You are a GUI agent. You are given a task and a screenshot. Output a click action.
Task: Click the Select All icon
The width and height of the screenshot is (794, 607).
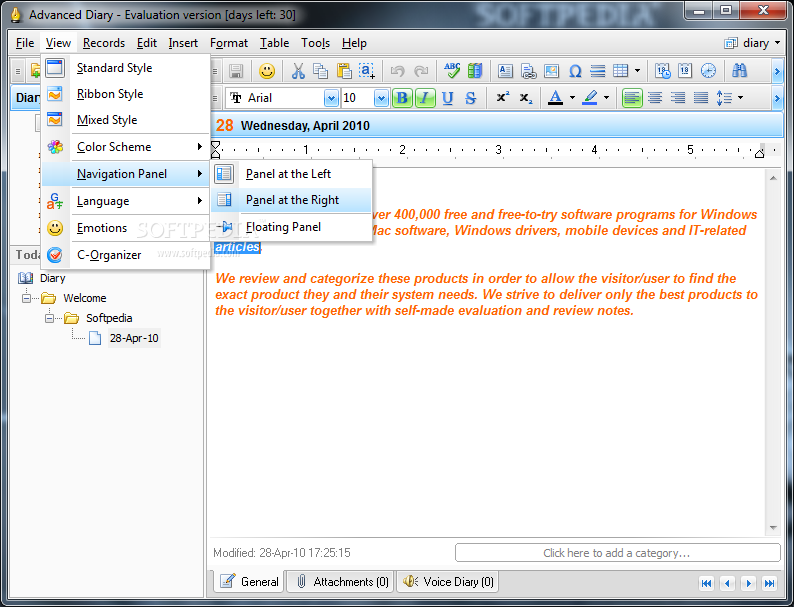point(367,71)
